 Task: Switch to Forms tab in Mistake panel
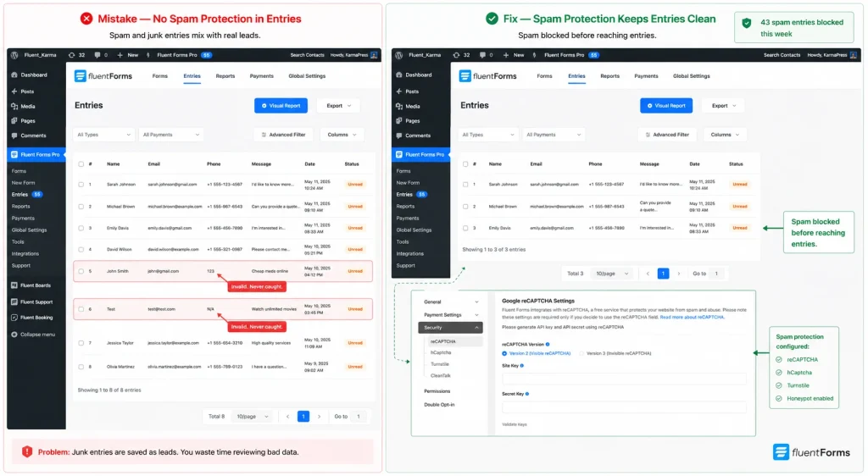160,76
